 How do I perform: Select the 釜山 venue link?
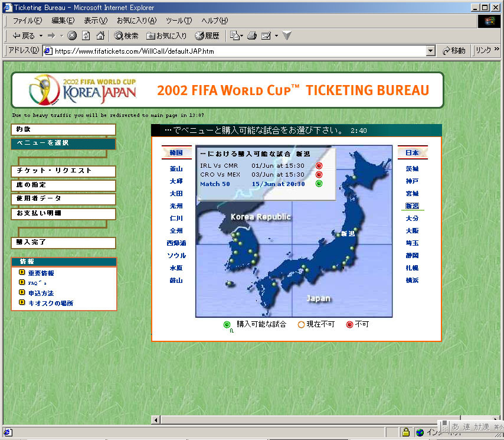[x=176, y=168]
